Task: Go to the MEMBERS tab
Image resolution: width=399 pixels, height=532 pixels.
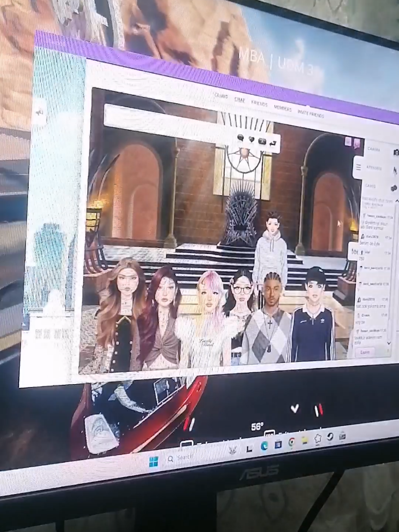Action: point(282,108)
